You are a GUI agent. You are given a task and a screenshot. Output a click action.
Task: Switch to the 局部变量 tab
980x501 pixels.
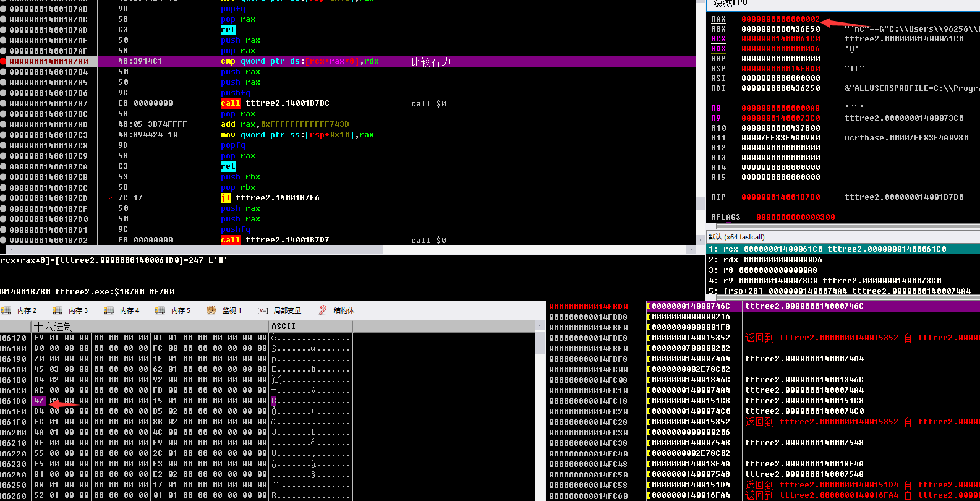coord(279,310)
